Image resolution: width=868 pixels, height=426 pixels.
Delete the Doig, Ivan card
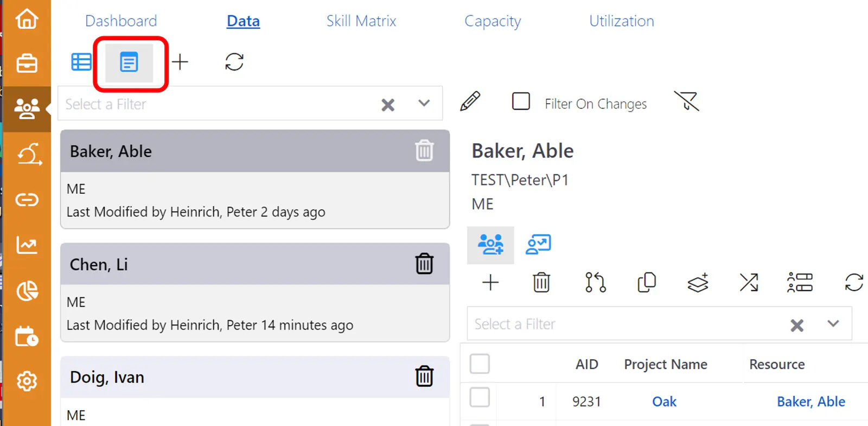(x=424, y=376)
